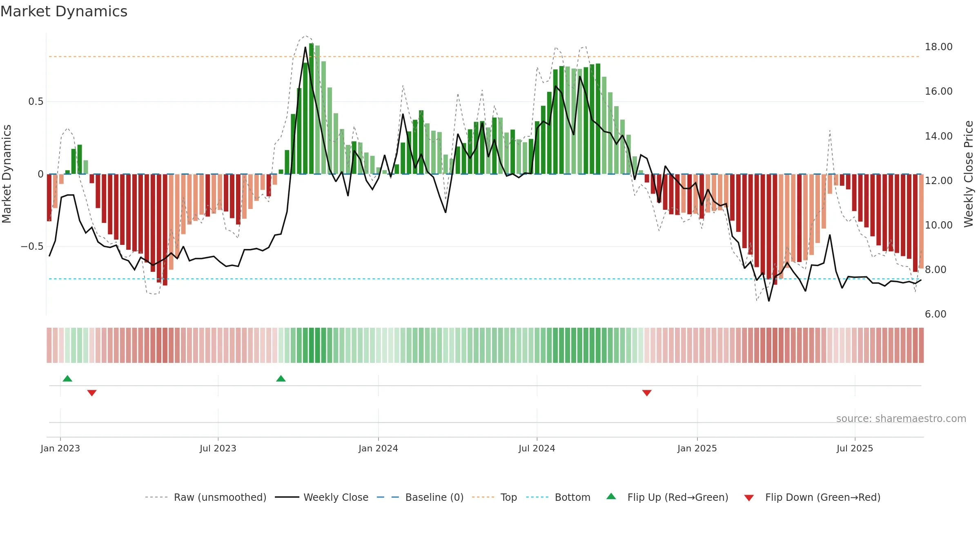Click the 6.00 price axis tick
Viewport: 980px width, 551px height.
tap(935, 314)
